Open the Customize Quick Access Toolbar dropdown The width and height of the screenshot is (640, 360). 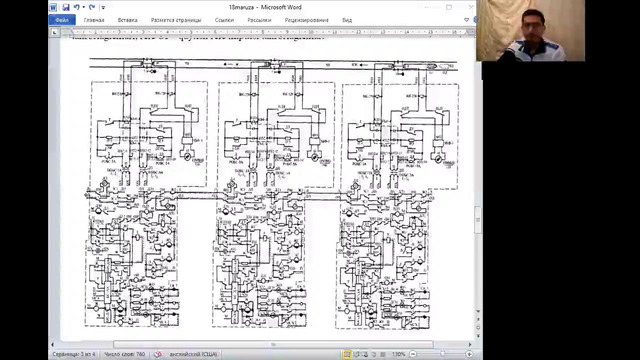coord(103,7)
